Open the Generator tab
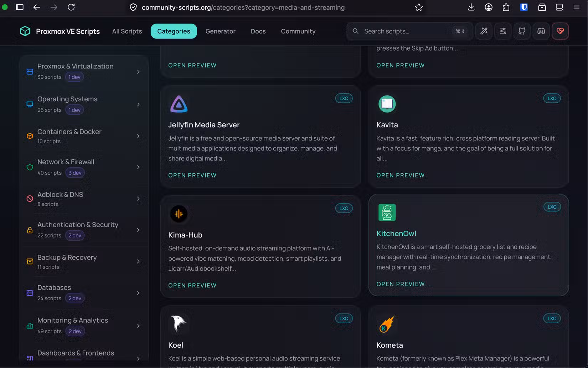This screenshot has width=588, height=368. [220, 31]
